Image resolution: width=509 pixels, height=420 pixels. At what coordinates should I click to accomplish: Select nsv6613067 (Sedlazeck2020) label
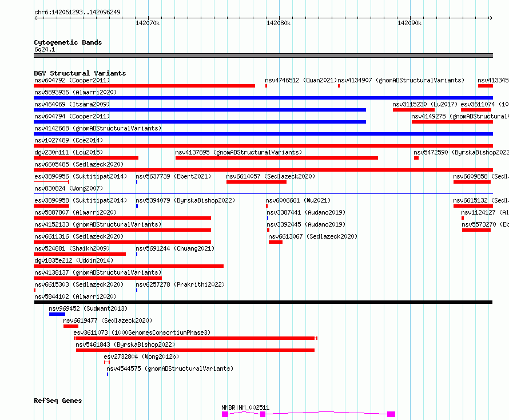[313, 236]
